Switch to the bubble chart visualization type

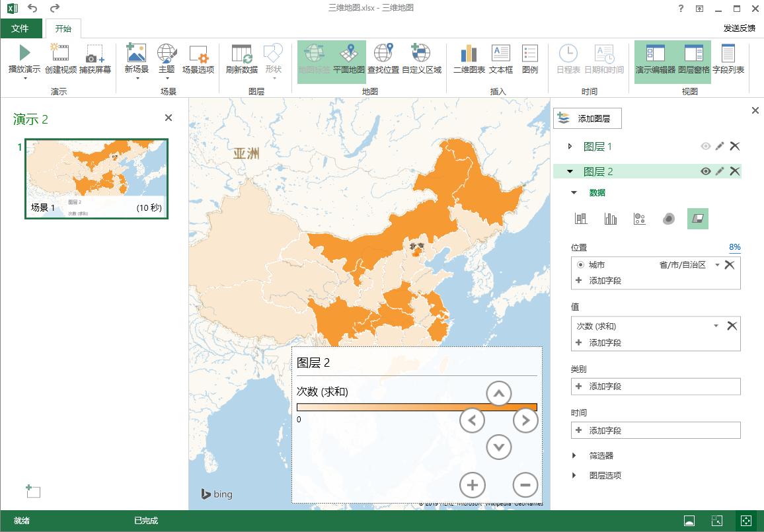pos(639,218)
